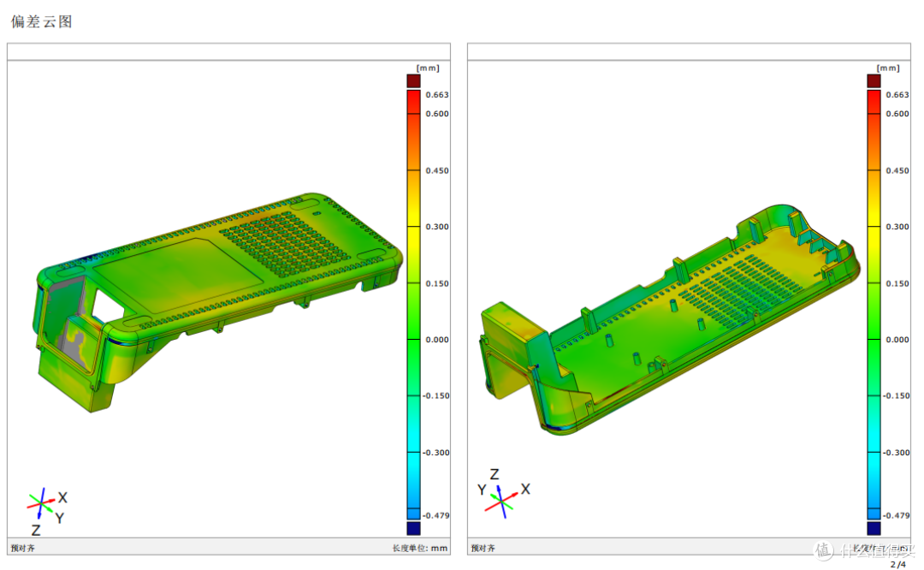Click the -0.479 minimum value in right legend

tap(896, 515)
